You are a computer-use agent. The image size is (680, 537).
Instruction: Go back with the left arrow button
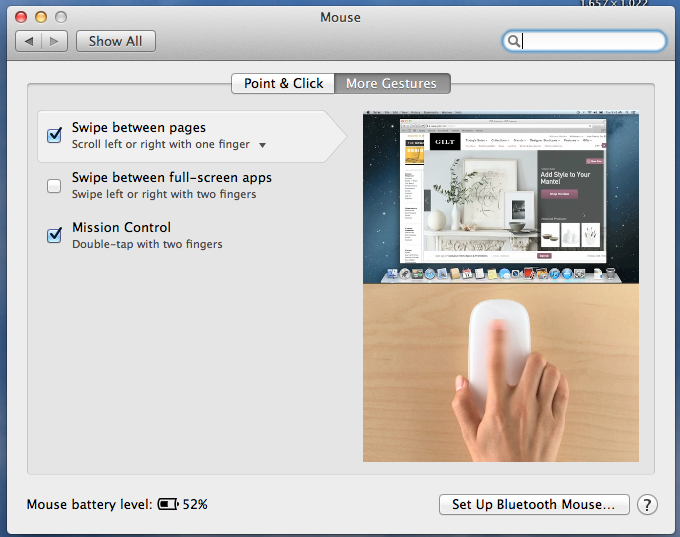(29, 41)
